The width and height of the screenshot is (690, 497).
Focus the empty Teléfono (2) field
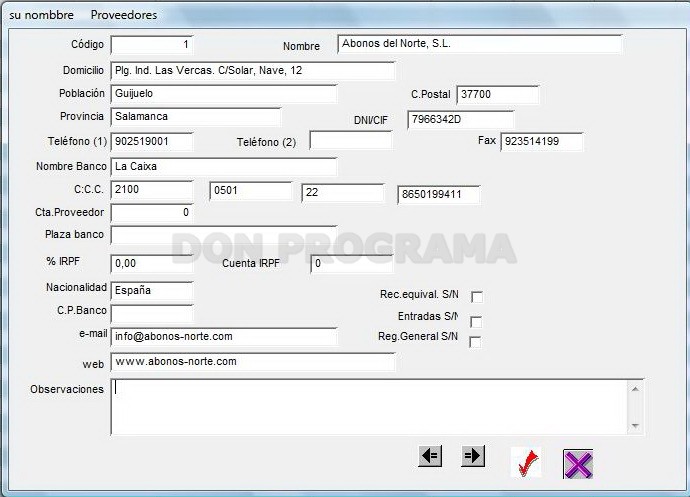351,141
